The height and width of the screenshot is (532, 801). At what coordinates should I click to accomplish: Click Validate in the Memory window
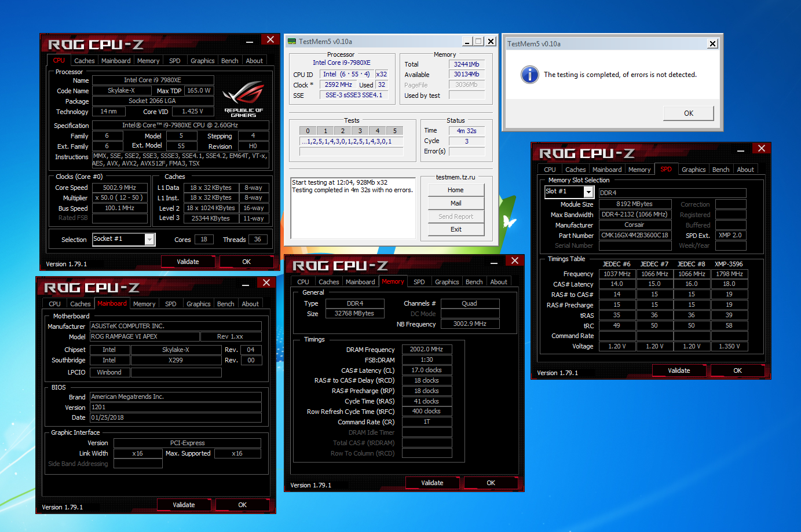point(432,483)
